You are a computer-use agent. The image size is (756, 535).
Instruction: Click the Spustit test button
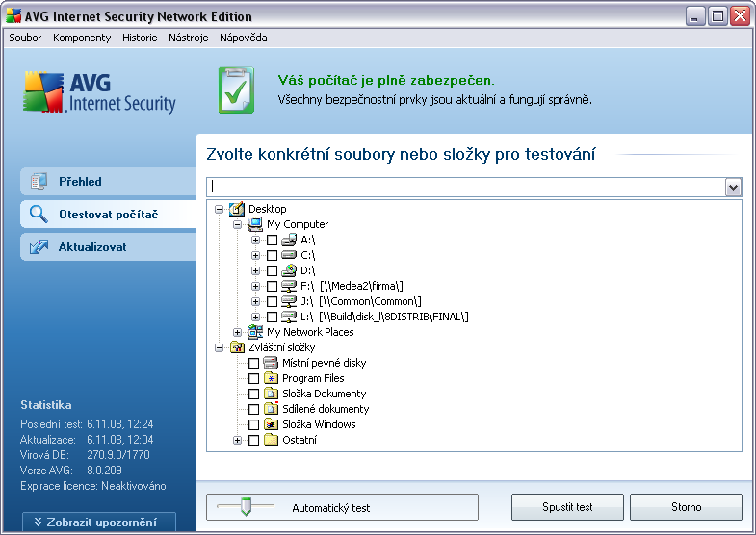(567, 507)
